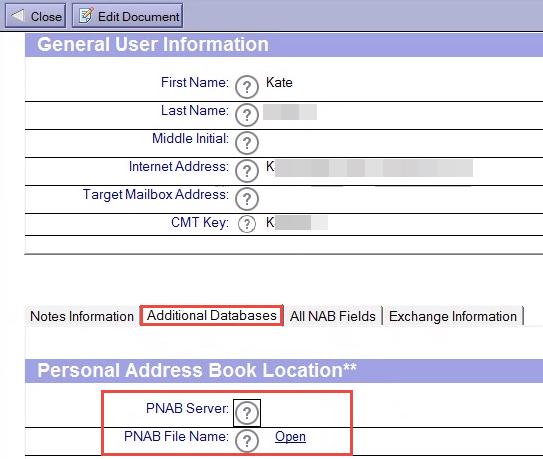Open help icon beside PNAB Server
Screen dimensions: 543x459
click(x=247, y=413)
